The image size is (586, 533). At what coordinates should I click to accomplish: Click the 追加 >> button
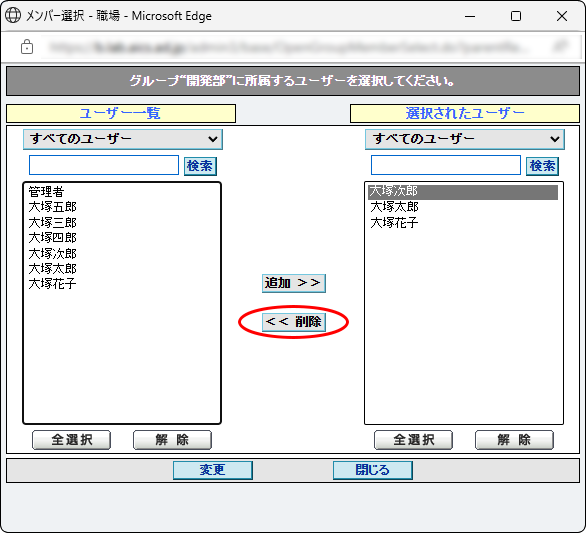(294, 283)
